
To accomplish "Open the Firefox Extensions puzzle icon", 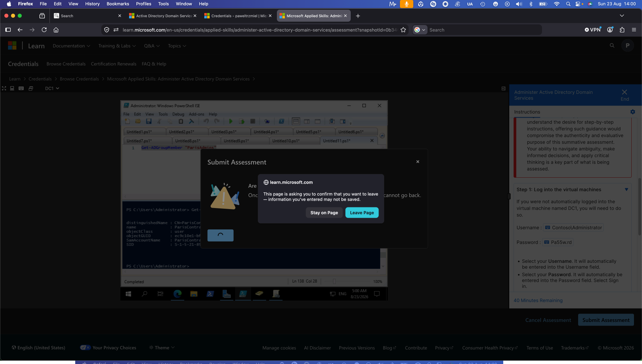I will [x=622, y=30].
